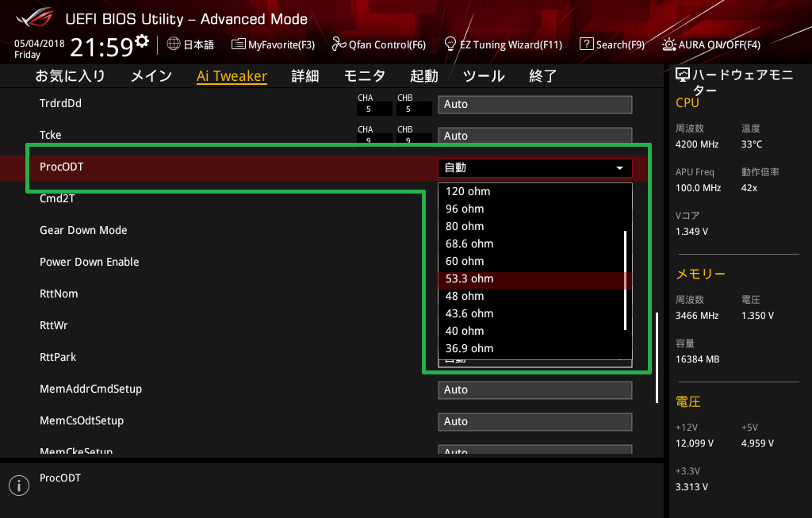Select the MemCsOdtSetup label
The height and width of the screenshot is (518, 812).
coord(82,420)
